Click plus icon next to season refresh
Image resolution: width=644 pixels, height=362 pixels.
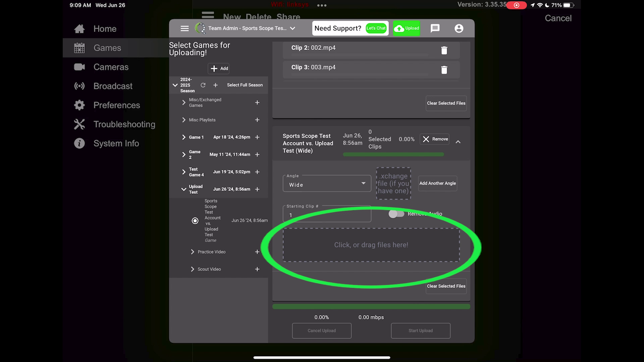pyautogui.click(x=215, y=85)
